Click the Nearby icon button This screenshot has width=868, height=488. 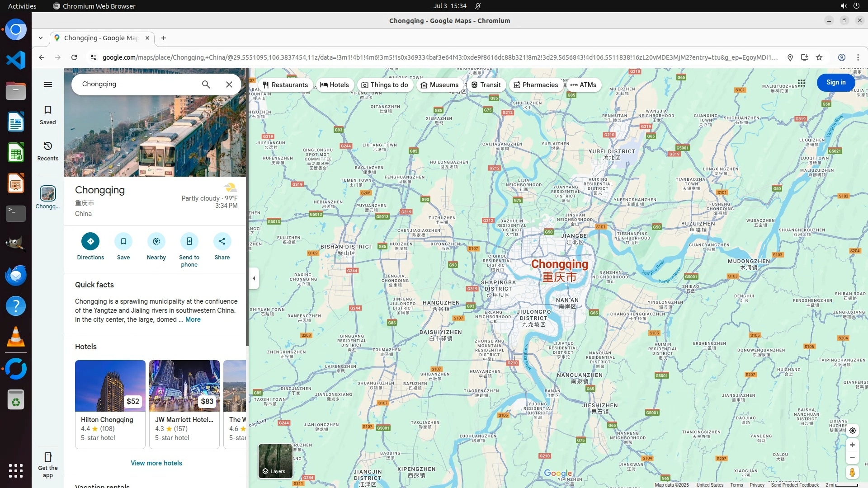156,241
